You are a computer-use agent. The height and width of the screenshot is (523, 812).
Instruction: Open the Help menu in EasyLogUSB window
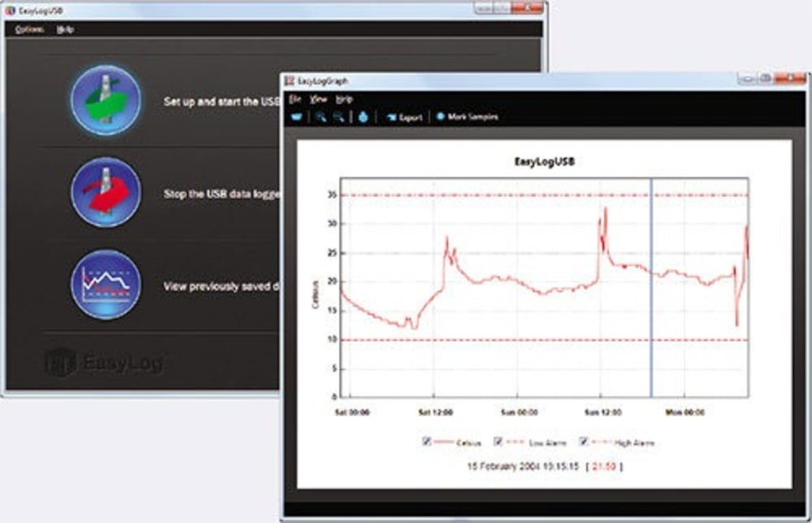[x=65, y=29]
